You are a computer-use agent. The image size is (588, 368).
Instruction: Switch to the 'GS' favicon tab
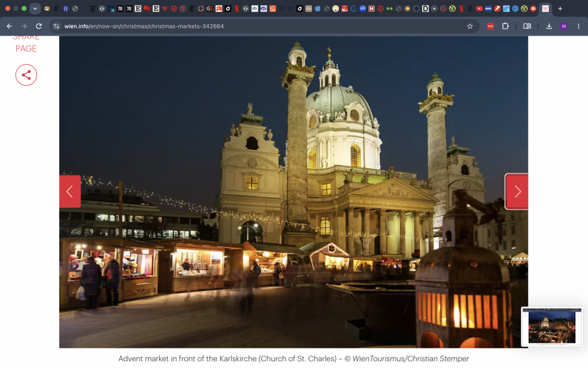pos(210,9)
